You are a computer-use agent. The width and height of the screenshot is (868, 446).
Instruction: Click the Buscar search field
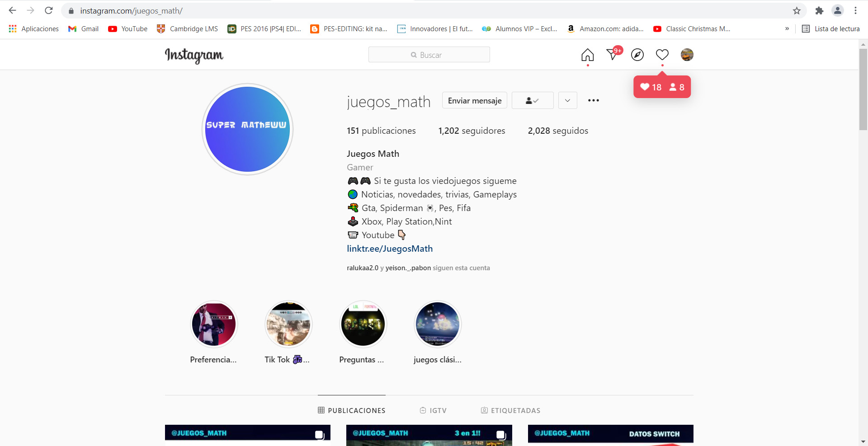tap(429, 55)
